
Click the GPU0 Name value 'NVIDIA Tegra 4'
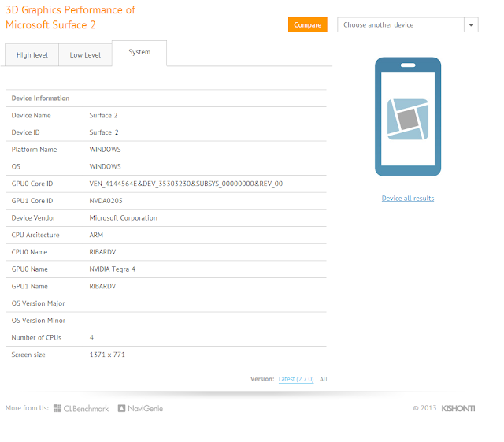(x=113, y=269)
